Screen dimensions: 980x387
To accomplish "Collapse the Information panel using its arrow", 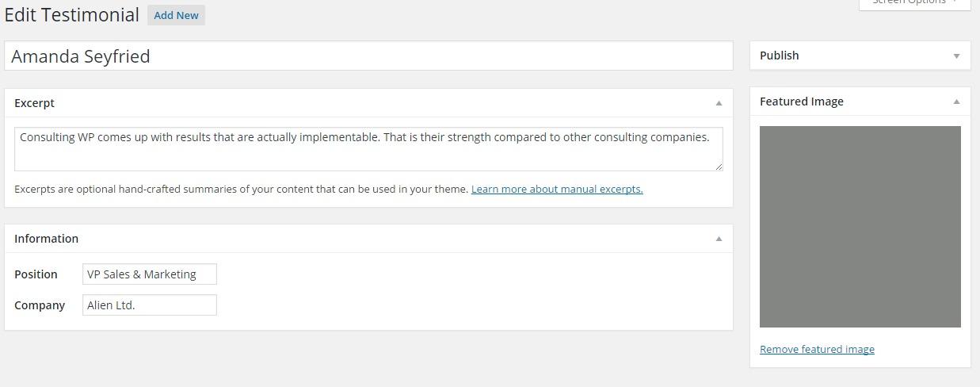I will tap(719, 239).
